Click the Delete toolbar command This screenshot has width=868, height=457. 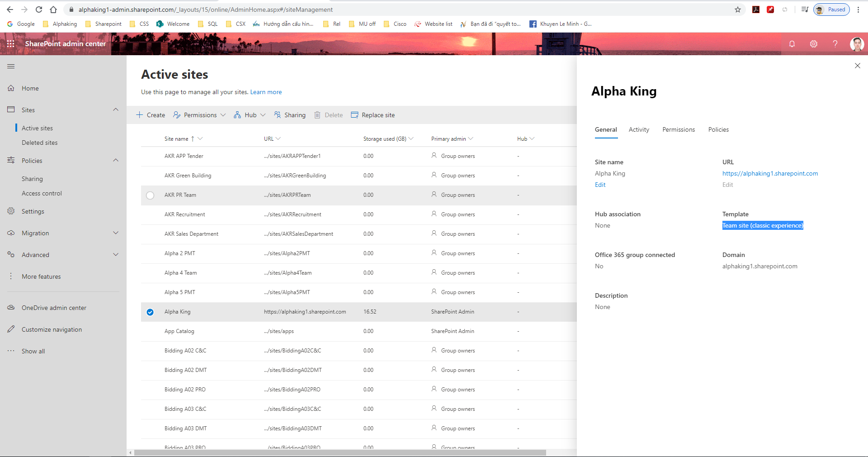tap(329, 115)
